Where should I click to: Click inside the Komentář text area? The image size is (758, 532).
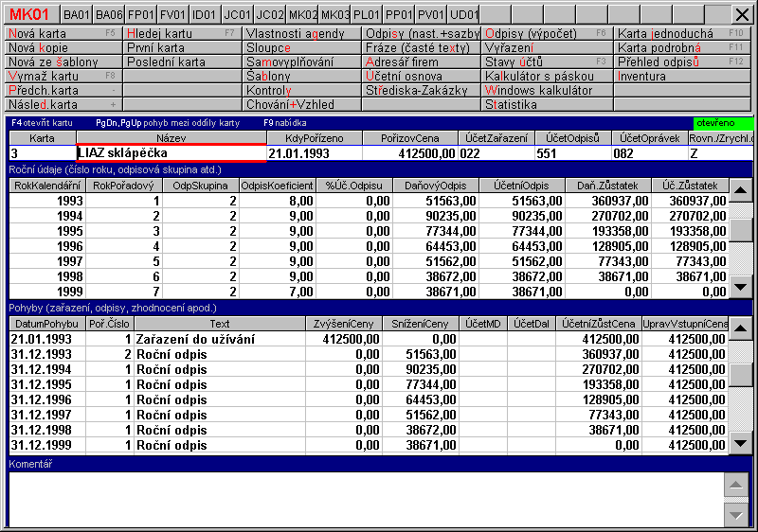(x=366, y=499)
